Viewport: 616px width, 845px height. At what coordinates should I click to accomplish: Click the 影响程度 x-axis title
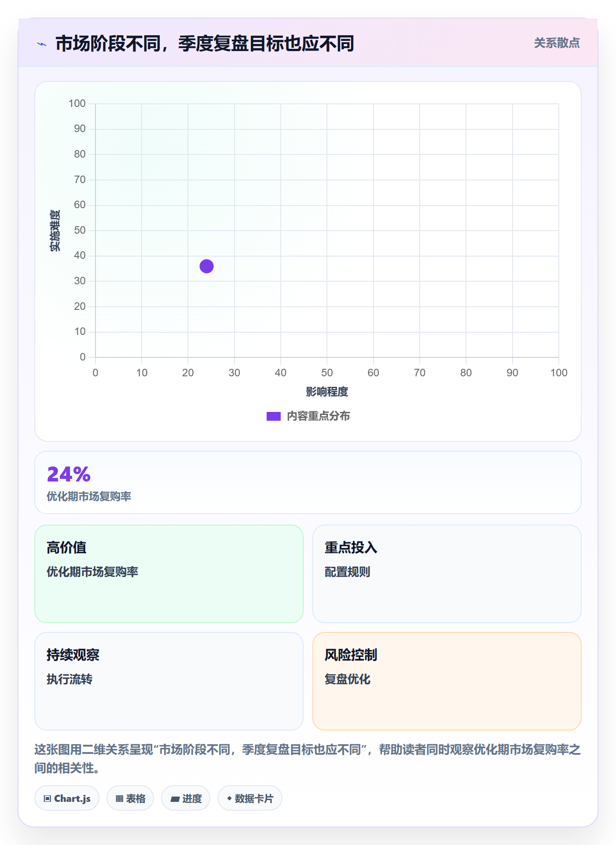point(327,392)
